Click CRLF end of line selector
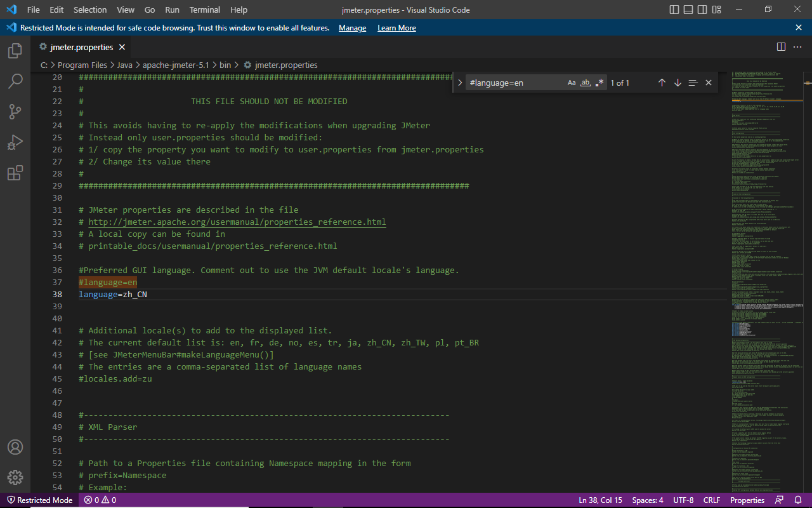 tap(712, 500)
